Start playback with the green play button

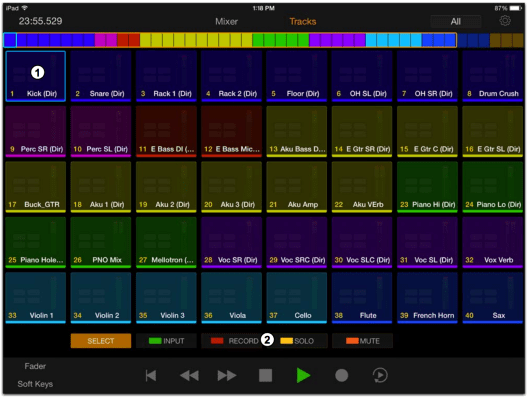(x=303, y=375)
